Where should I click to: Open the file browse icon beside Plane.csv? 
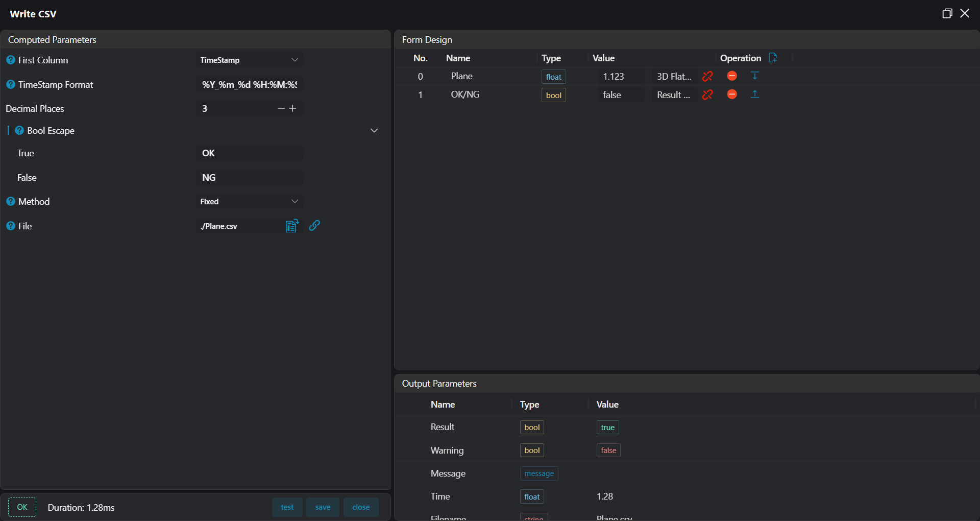(291, 226)
